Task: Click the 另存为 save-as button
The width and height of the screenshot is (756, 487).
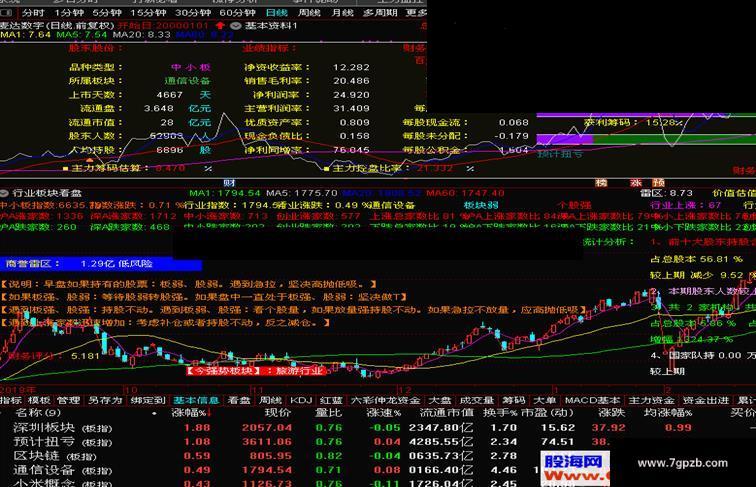Action: click(105, 400)
